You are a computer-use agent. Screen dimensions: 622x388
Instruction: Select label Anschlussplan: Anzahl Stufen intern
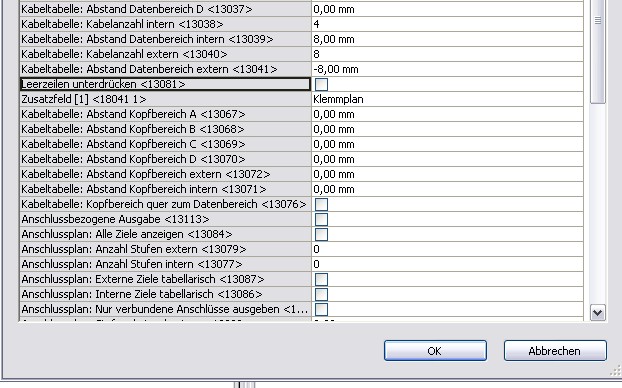(x=165, y=264)
